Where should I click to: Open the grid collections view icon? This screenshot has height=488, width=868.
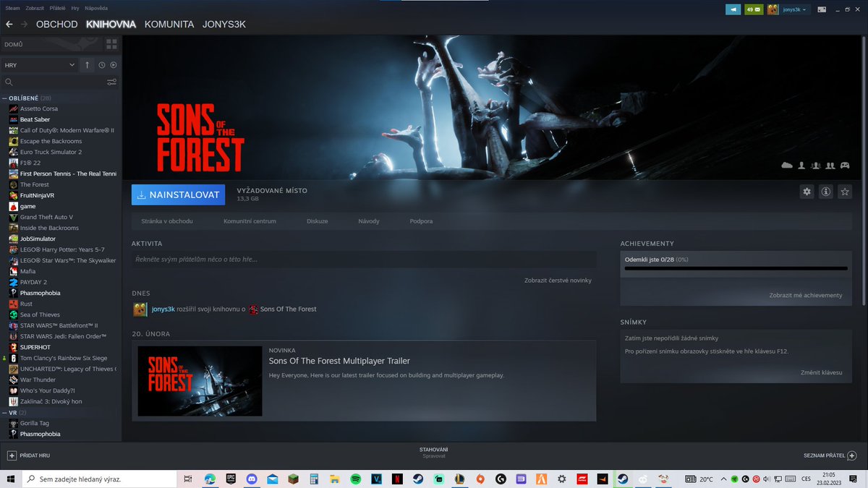point(111,44)
